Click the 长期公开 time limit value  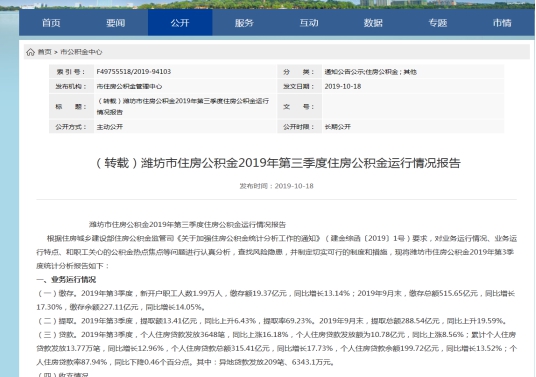[337, 127]
